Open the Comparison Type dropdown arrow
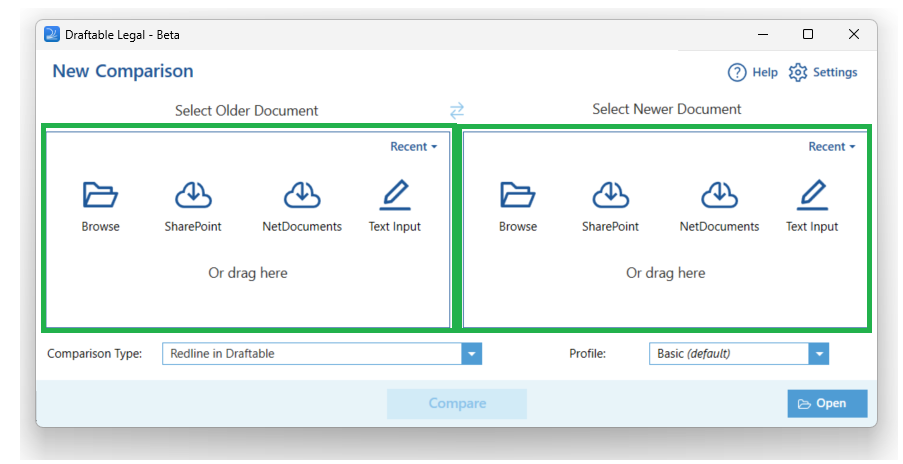 click(472, 353)
